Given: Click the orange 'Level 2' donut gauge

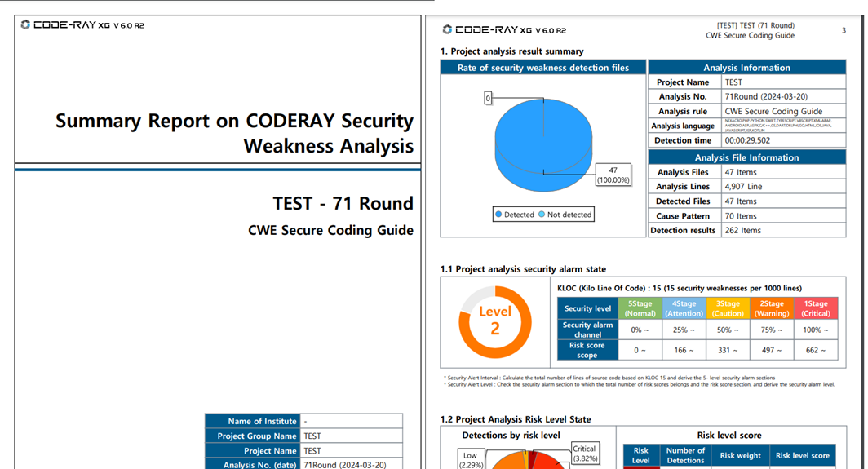Looking at the screenshot, I should [495, 321].
